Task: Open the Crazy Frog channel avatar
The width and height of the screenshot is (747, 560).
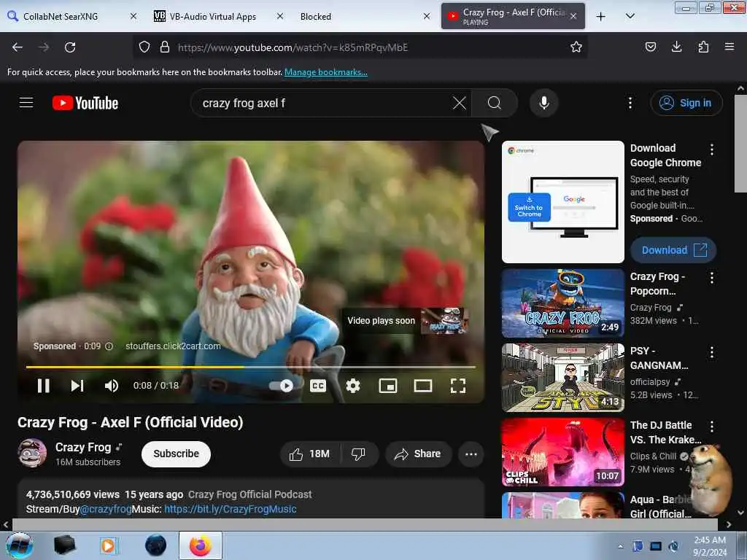Action: tap(32, 453)
